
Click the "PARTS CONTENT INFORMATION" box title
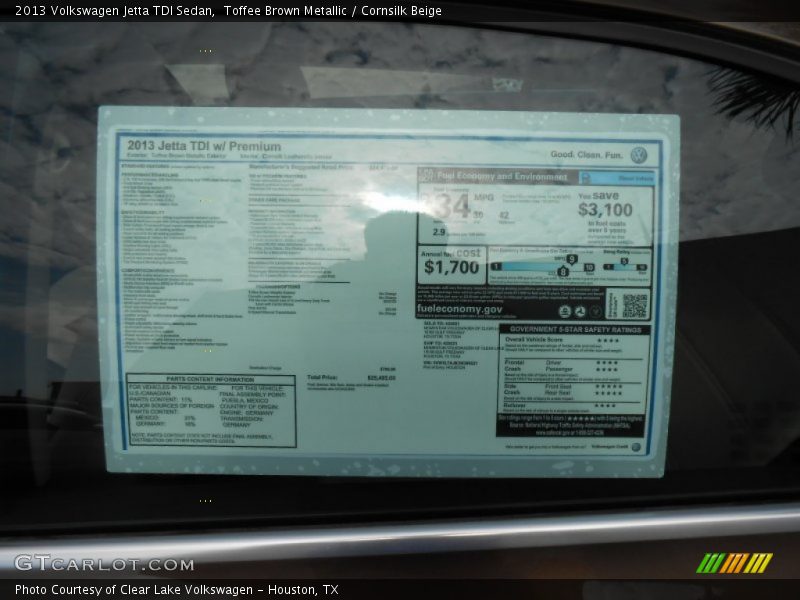tap(210, 380)
